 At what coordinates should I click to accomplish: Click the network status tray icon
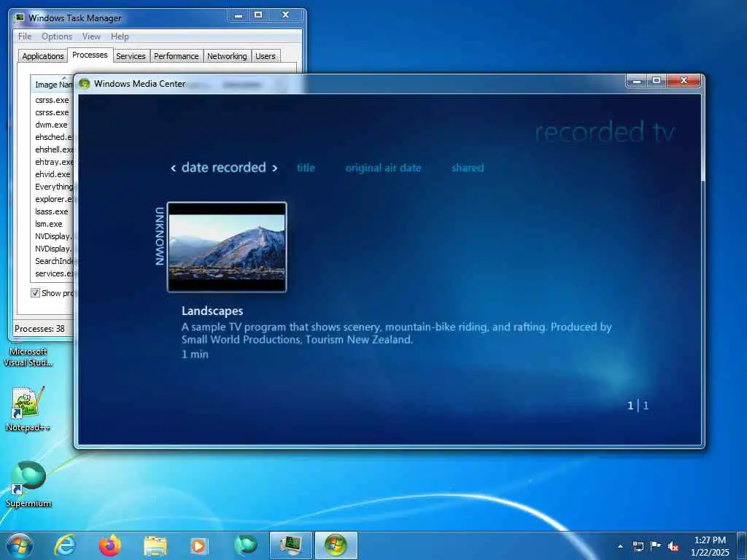pyautogui.click(x=638, y=546)
